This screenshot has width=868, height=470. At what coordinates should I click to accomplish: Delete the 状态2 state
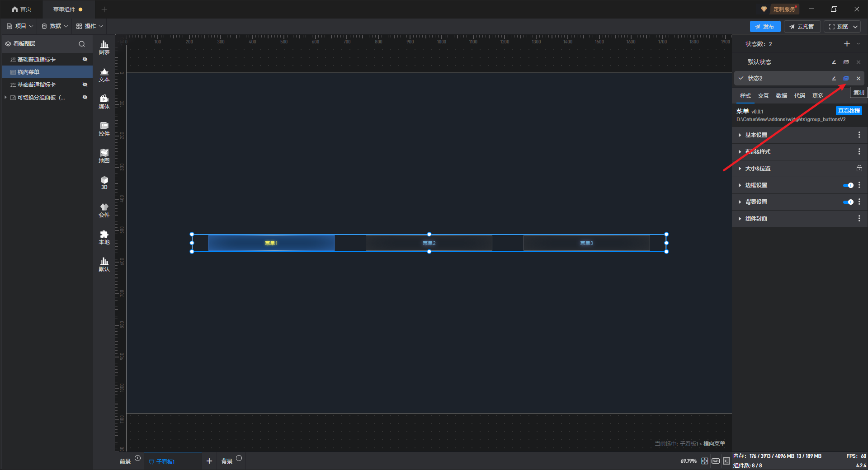859,78
